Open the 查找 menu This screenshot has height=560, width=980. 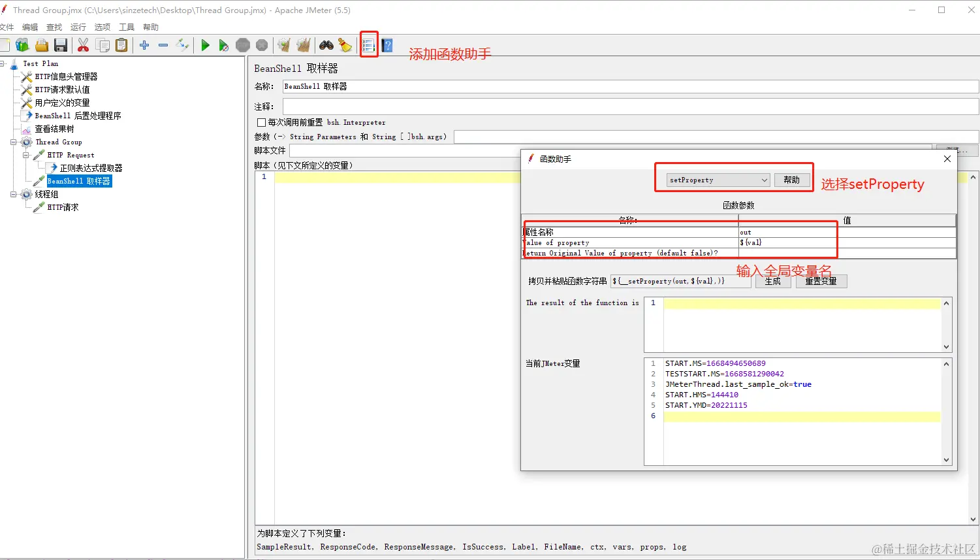[x=54, y=27]
